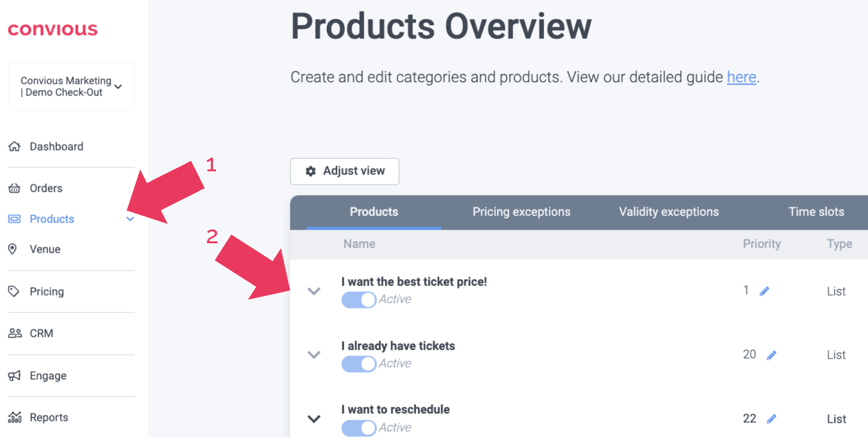Toggle Active switch for best ticket price
The image size is (868, 443).
[x=358, y=300]
